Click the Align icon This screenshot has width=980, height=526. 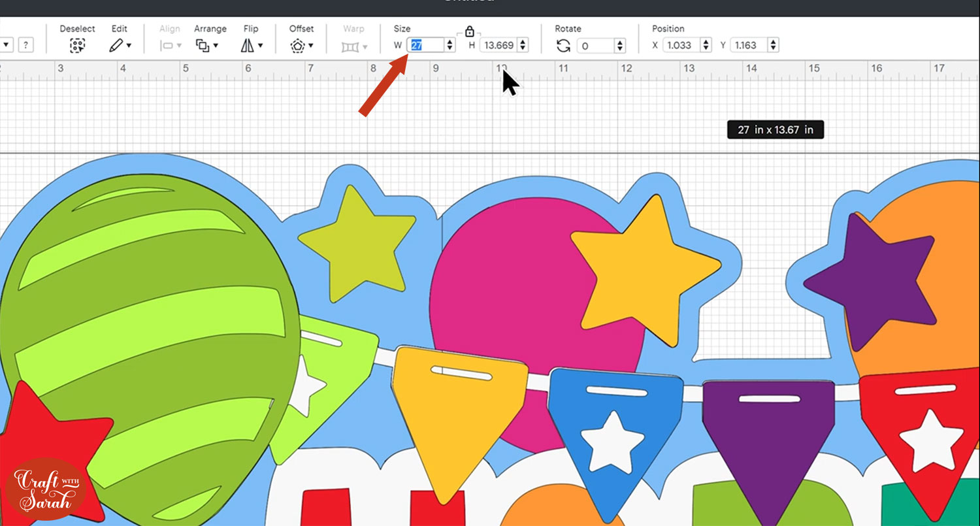167,46
